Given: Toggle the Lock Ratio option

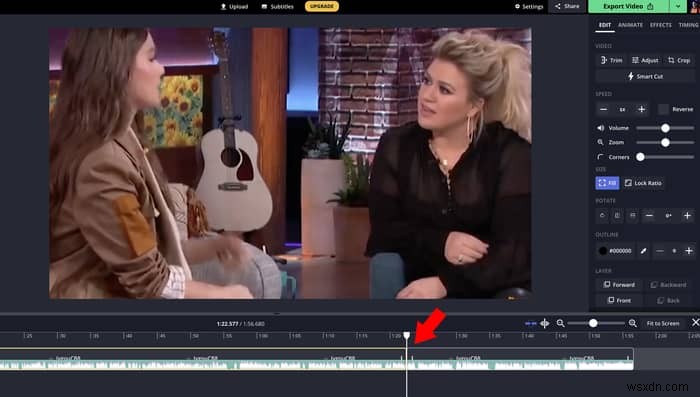Looking at the screenshot, I should point(643,183).
